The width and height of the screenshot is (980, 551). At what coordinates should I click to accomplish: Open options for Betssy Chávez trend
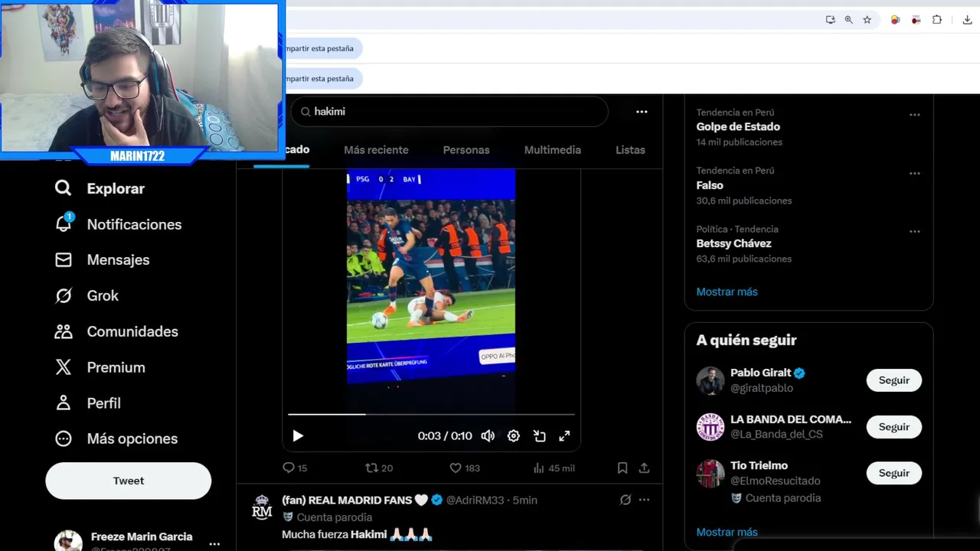(914, 231)
